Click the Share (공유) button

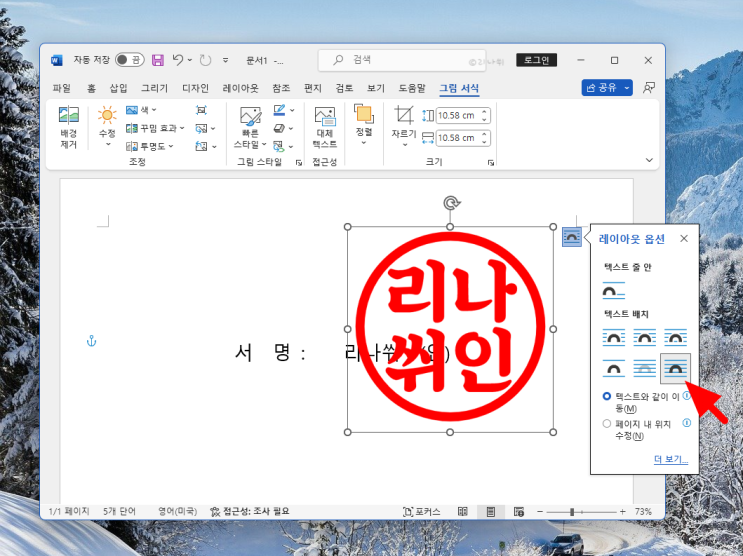pyautogui.click(x=602, y=88)
